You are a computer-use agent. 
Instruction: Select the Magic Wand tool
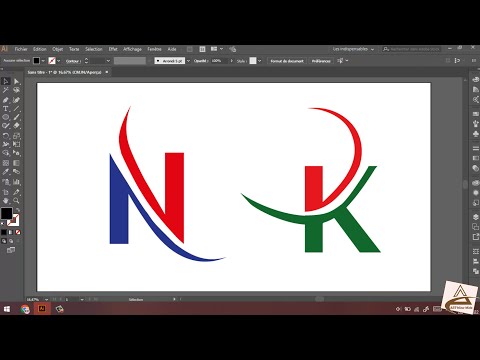tap(6, 90)
